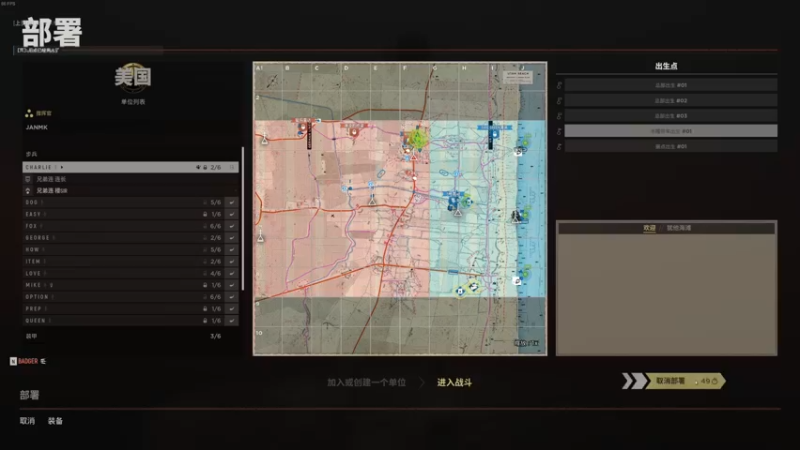The image size is (800, 450).
Task: Click the 兄弟连 连长 officer role icon
Action: coord(28,179)
